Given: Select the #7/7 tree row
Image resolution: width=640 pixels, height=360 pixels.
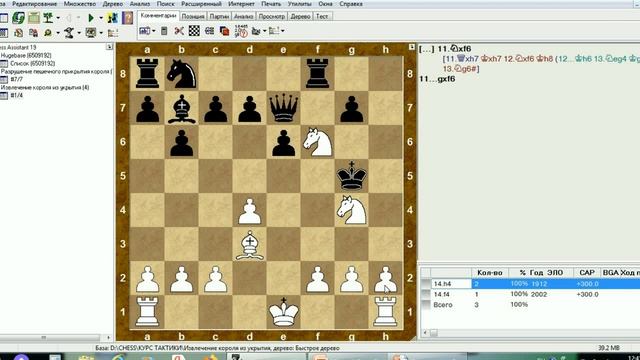Looking at the screenshot, I should coord(17,79).
